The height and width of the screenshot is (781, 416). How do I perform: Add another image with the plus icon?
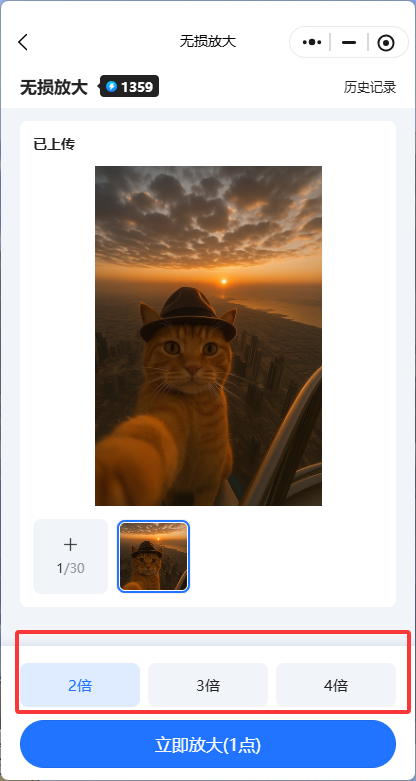70,544
